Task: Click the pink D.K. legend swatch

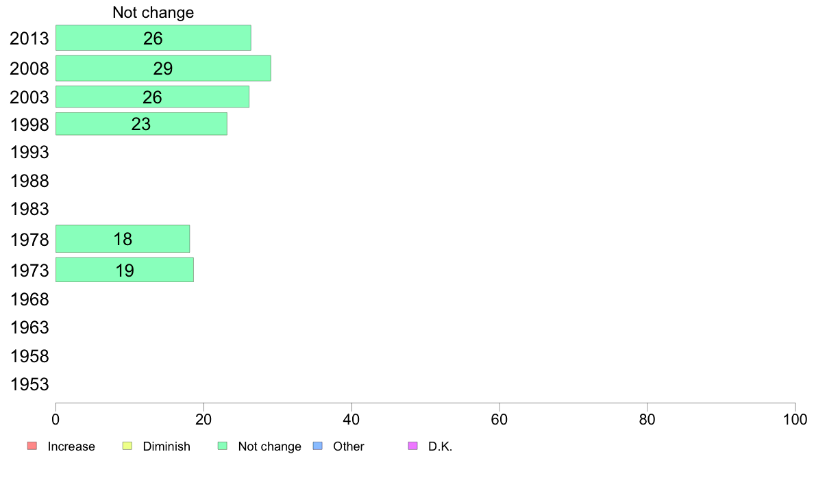Action: [413, 446]
